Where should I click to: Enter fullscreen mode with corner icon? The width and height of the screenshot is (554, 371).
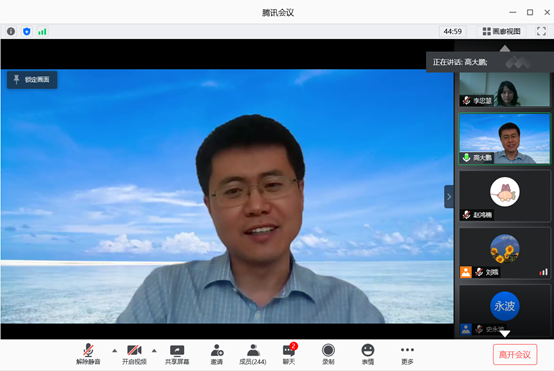[x=541, y=31]
